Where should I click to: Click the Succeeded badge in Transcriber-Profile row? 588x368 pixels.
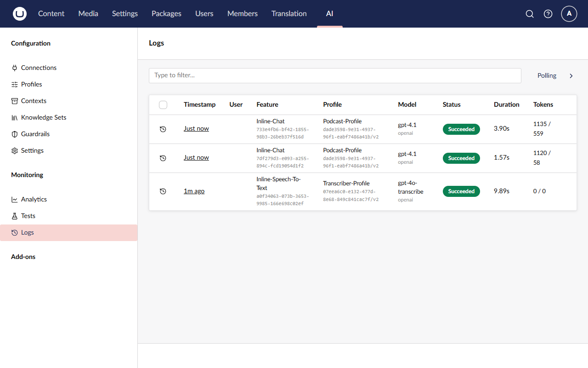click(x=461, y=191)
